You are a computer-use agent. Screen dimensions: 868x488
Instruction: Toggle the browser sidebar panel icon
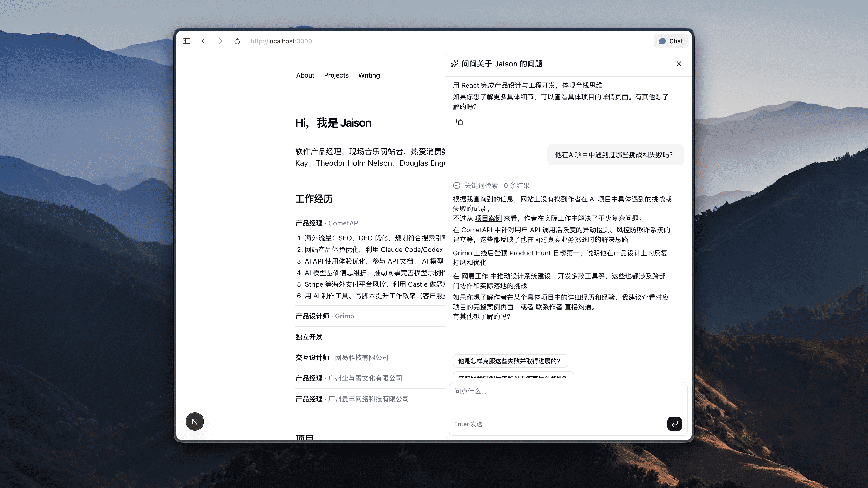[187, 41]
